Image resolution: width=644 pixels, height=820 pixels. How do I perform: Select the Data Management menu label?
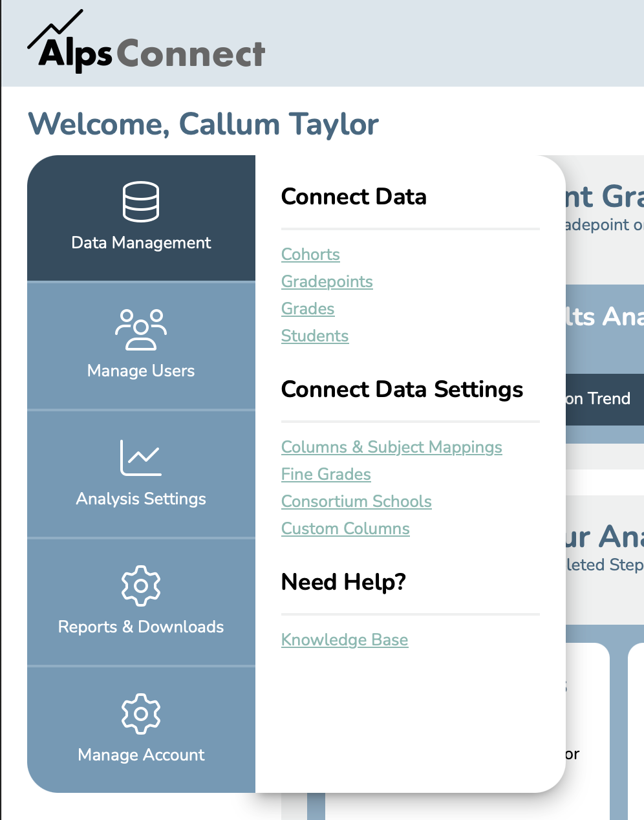point(141,243)
